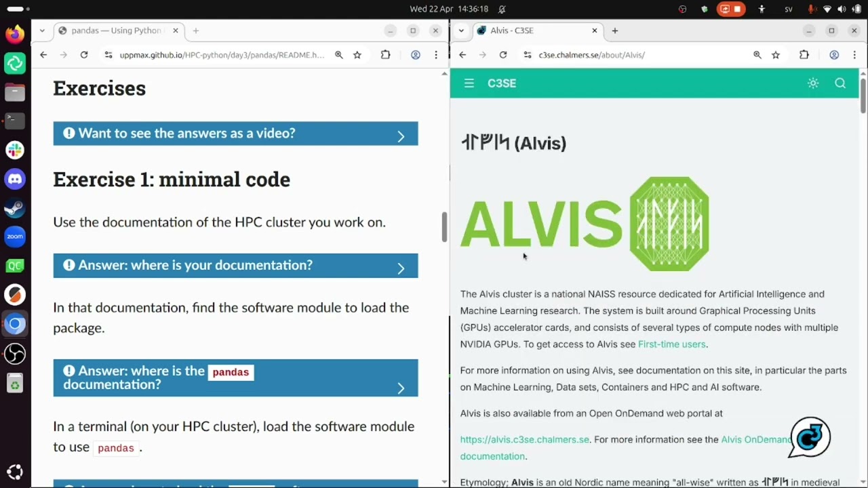Reload the pandas page in the left window
Viewport: 868px width, 488px height.
point(84,55)
